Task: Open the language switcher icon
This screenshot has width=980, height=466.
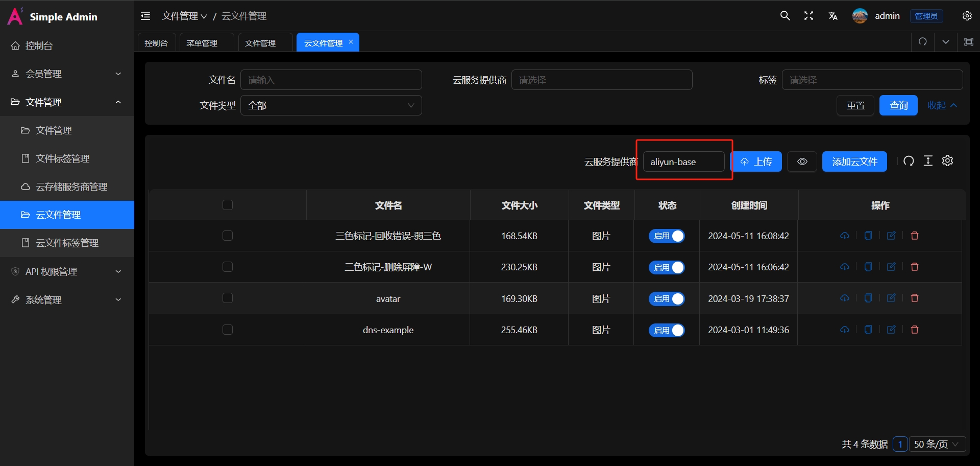Action: click(833, 16)
